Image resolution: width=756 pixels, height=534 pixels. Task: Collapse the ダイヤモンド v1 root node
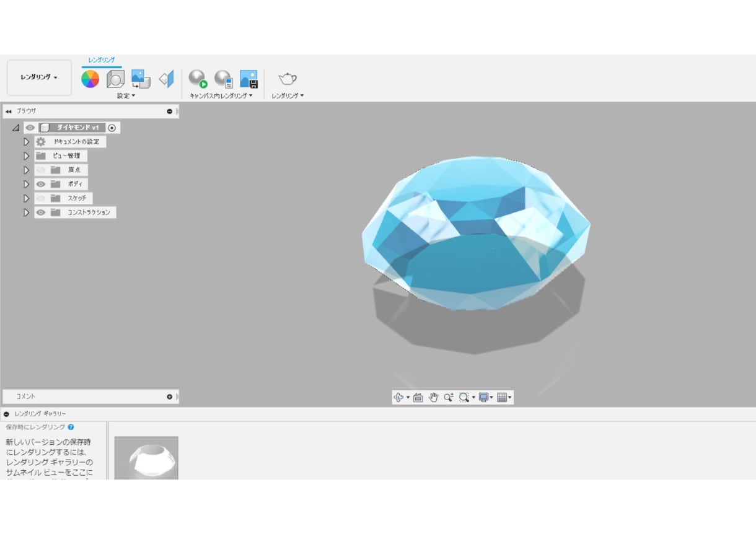click(x=16, y=128)
